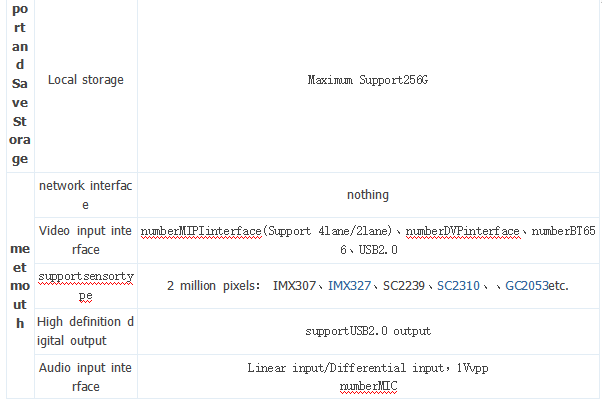
Task: Click the underlined numberMIC text
Action: pos(367,385)
